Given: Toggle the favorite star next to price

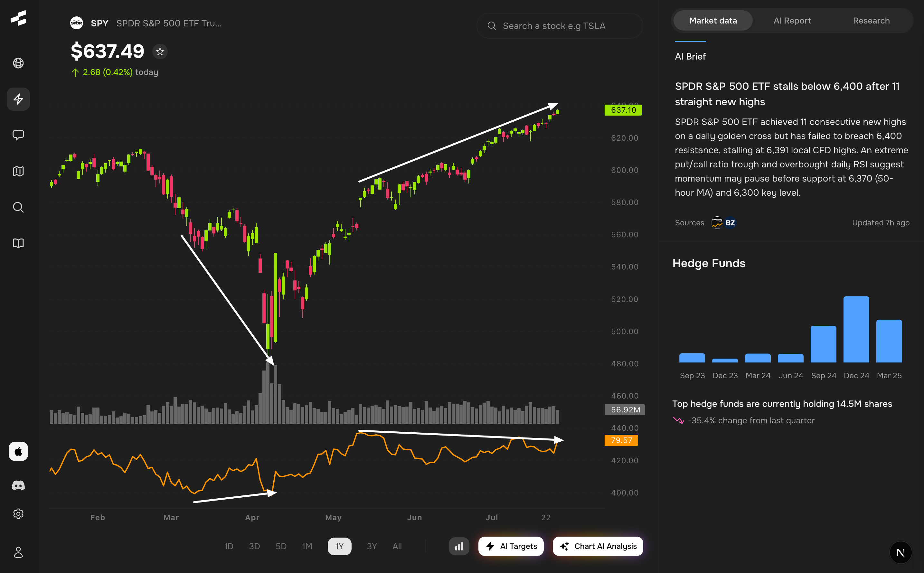Looking at the screenshot, I should coord(160,52).
